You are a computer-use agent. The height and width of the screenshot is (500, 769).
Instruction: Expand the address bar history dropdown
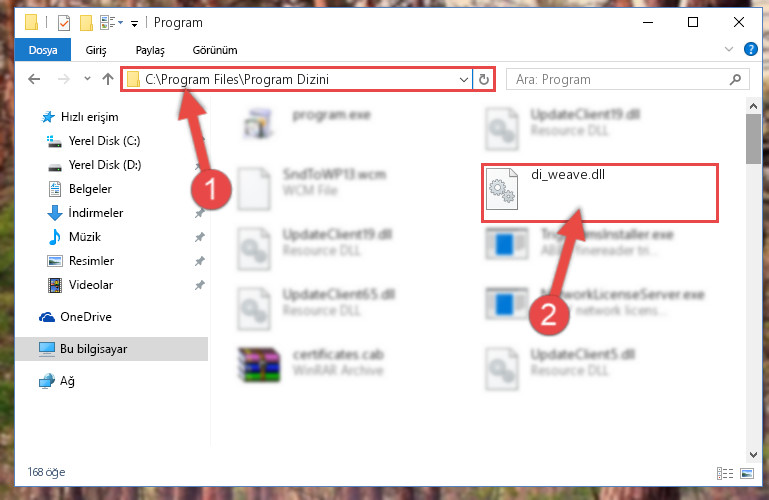[463, 79]
